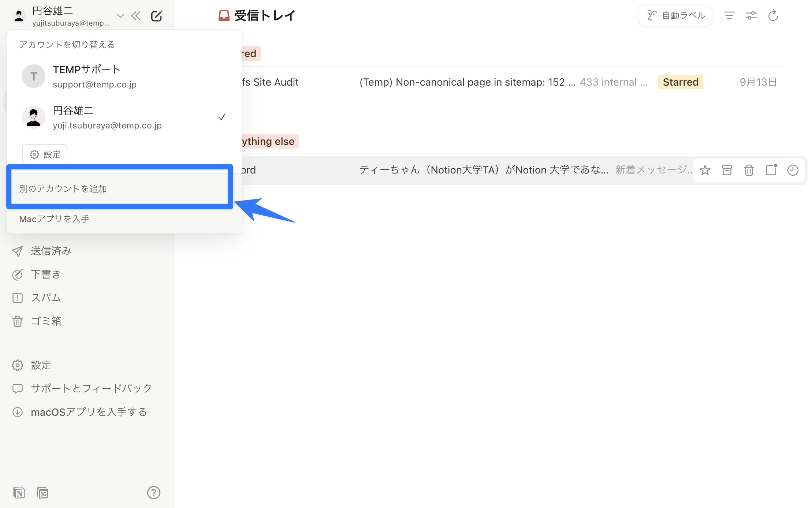Refresh the inbox

pos(773,15)
